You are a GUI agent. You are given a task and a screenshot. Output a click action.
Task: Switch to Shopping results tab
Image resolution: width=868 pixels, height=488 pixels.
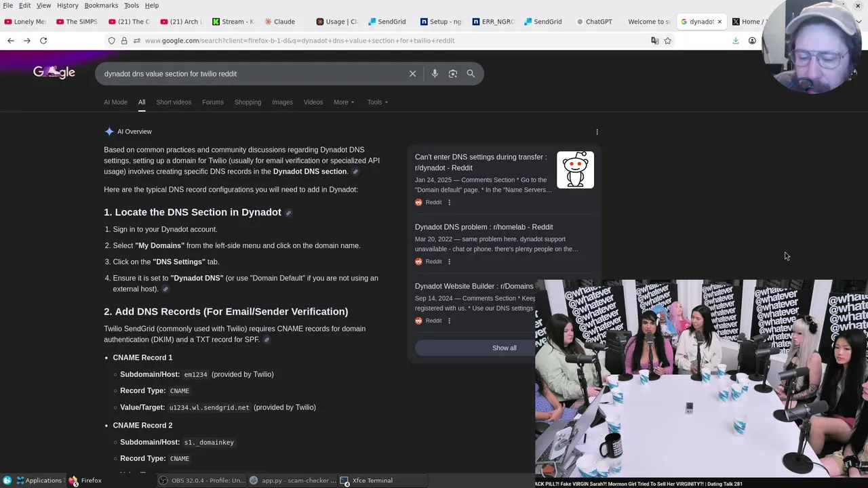pos(248,102)
